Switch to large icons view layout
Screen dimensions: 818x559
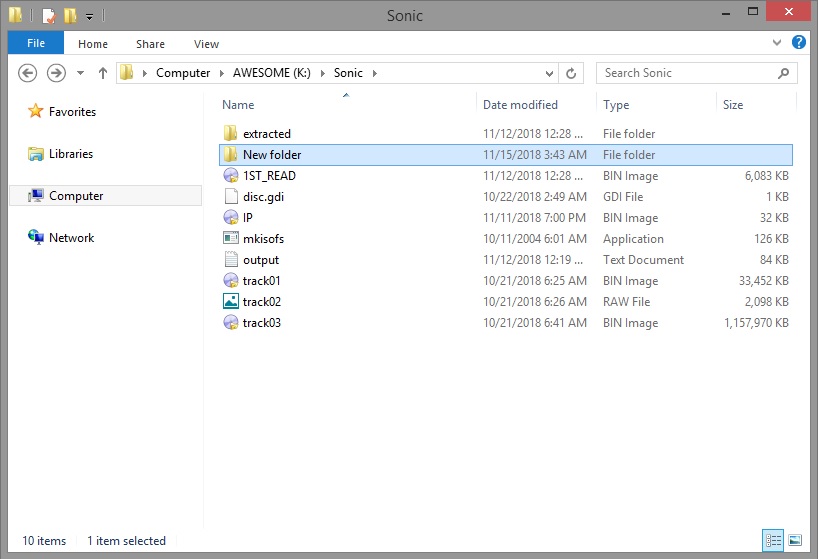[x=795, y=540]
